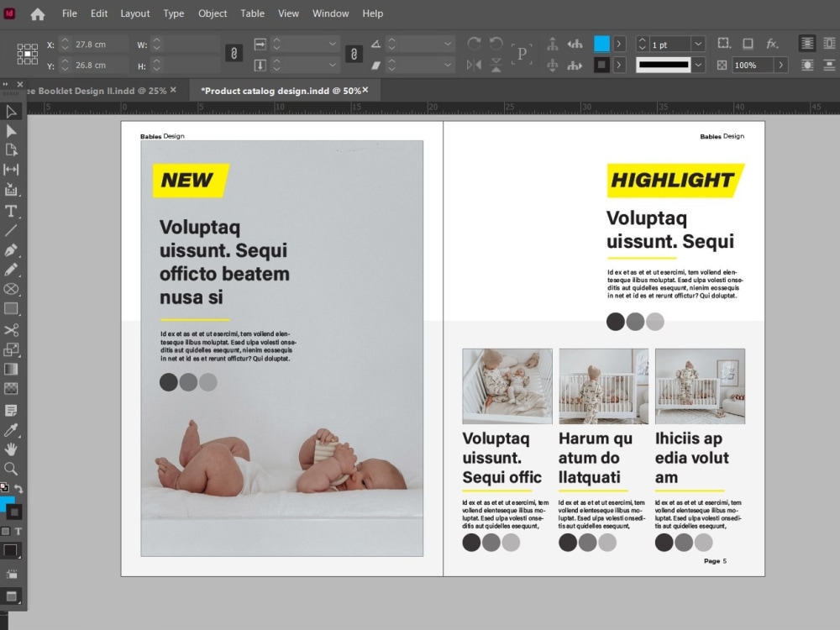Open the Layout menu
Screen dimensions: 840x630
[x=135, y=13]
